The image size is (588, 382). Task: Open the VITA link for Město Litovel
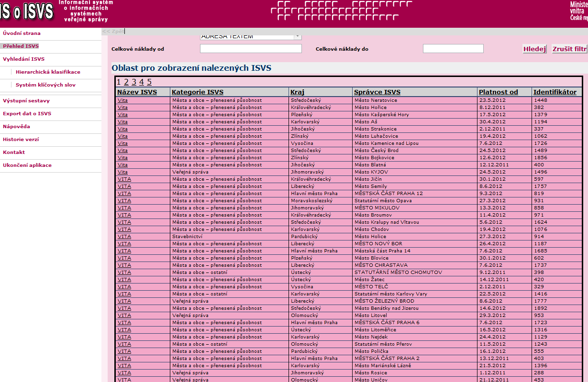(124, 316)
